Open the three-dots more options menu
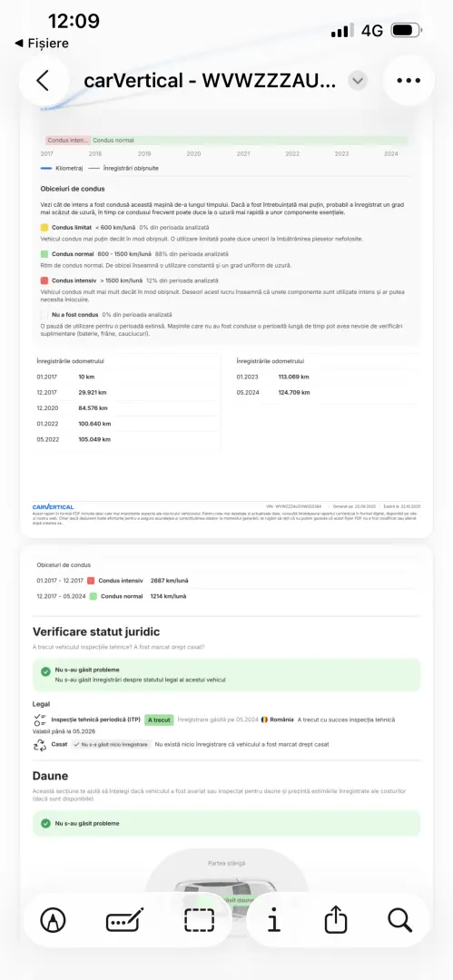Image resolution: width=453 pixels, height=980 pixels. tap(409, 81)
